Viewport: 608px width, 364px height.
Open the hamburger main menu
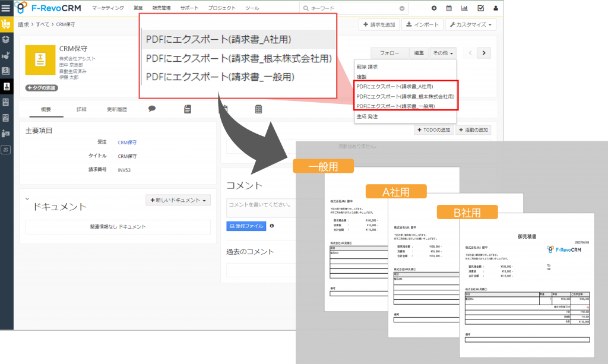click(x=6, y=8)
